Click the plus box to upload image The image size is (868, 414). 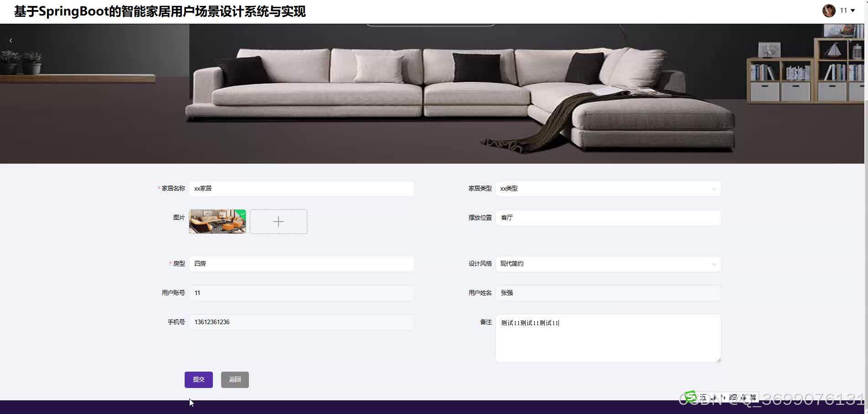279,222
